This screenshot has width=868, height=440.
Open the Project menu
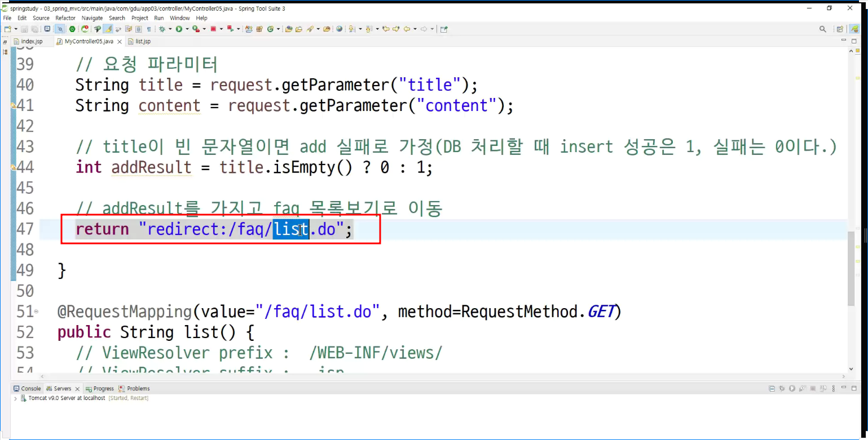140,18
